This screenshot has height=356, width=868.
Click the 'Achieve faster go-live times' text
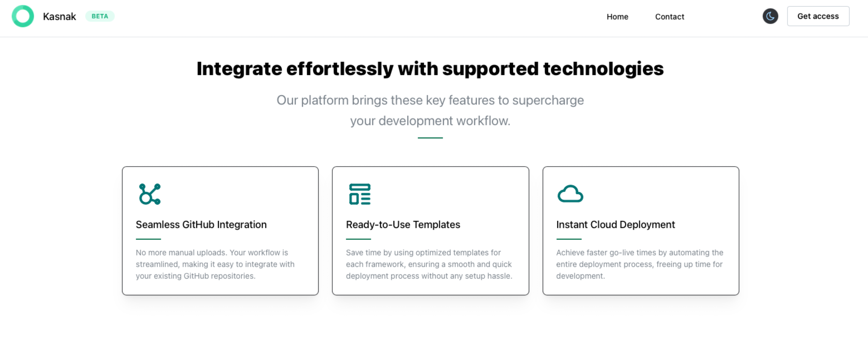point(640,264)
